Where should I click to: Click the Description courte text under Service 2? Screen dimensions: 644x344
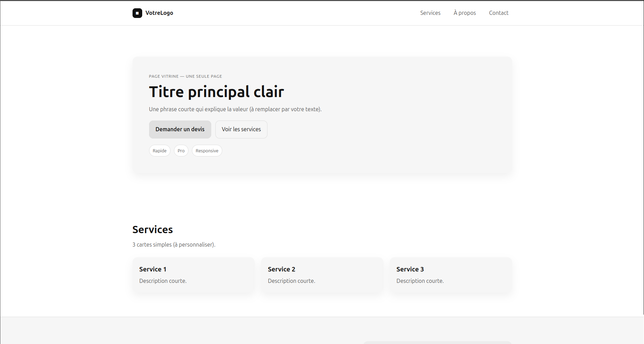[291, 281]
